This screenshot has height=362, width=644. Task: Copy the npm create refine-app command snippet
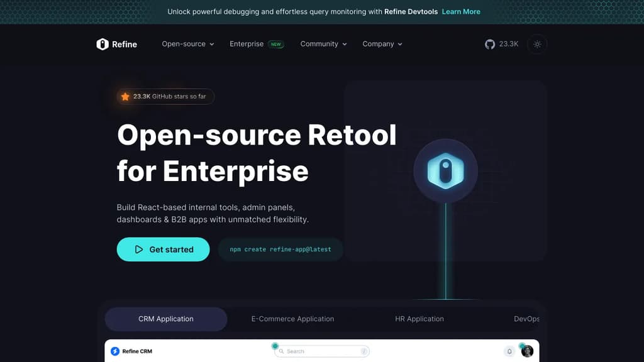coord(280,249)
